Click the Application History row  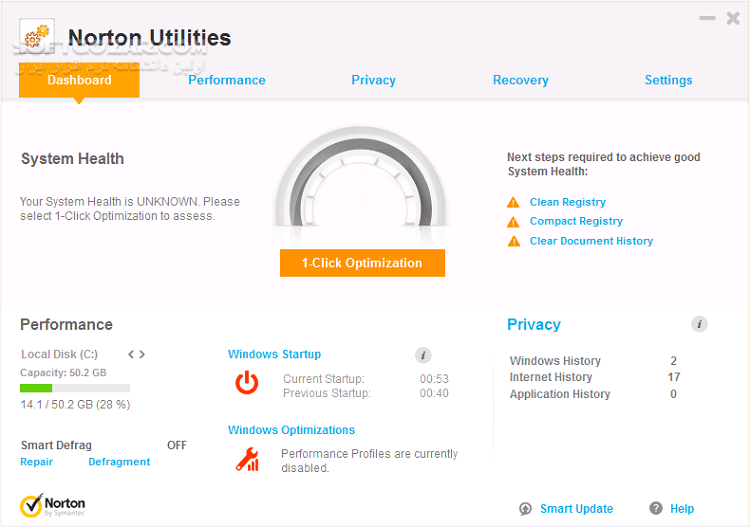(593, 394)
